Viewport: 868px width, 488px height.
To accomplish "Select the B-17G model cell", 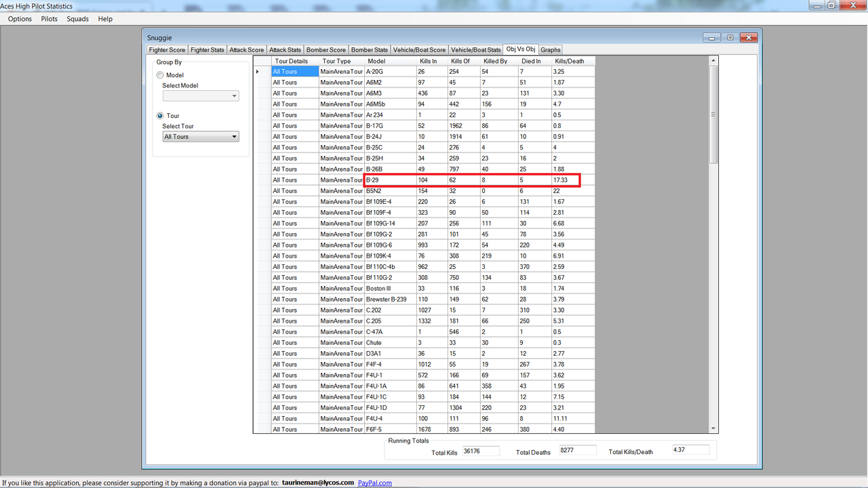I will (390, 125).
